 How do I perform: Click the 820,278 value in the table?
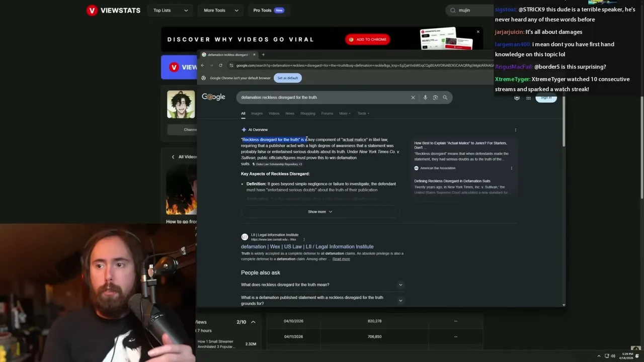374,321
